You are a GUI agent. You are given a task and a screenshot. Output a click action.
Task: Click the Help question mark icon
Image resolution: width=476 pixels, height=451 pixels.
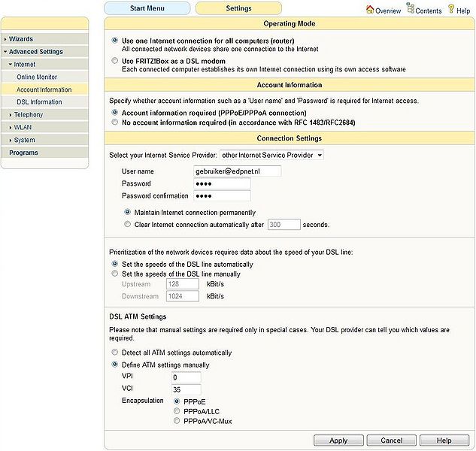pyautogui.click(x=451, y=9)
